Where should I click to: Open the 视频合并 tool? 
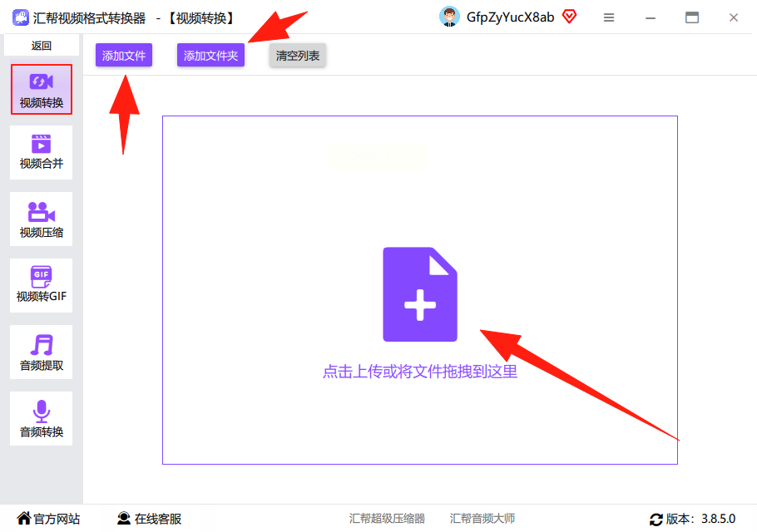pos(41,152)
